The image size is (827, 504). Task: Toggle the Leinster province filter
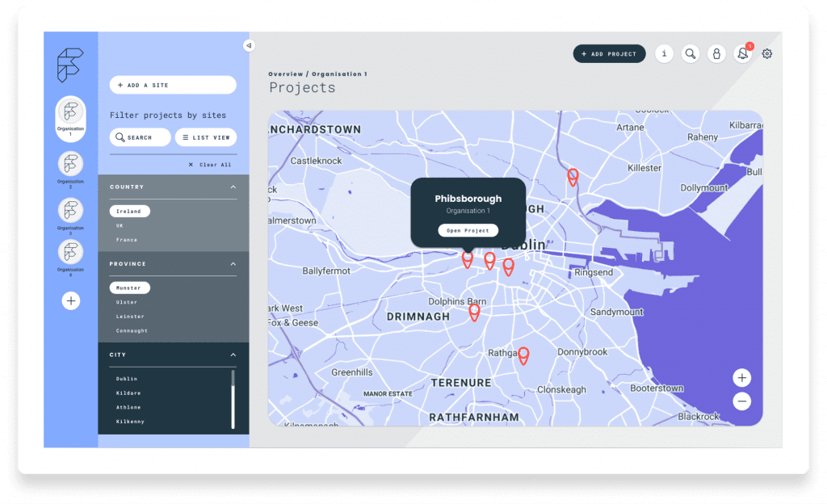tap(130, 317)
